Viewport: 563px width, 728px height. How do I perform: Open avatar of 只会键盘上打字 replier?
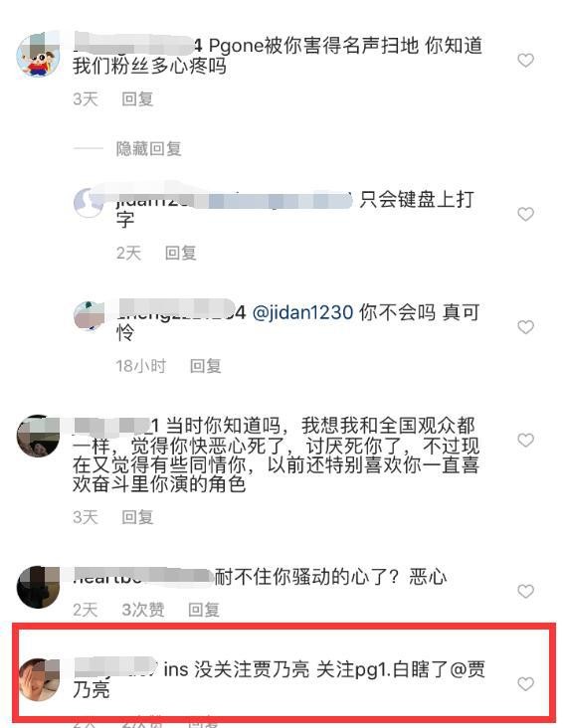pos(89,203)
